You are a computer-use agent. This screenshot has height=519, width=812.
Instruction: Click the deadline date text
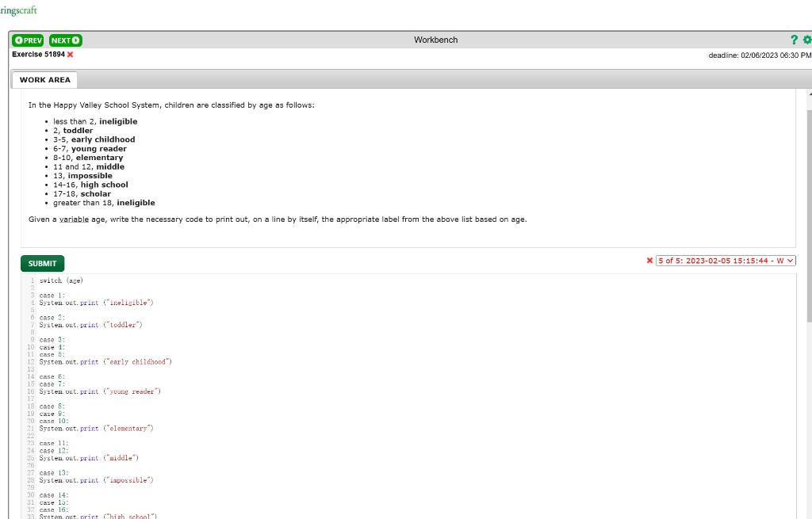tap(760, 55)
